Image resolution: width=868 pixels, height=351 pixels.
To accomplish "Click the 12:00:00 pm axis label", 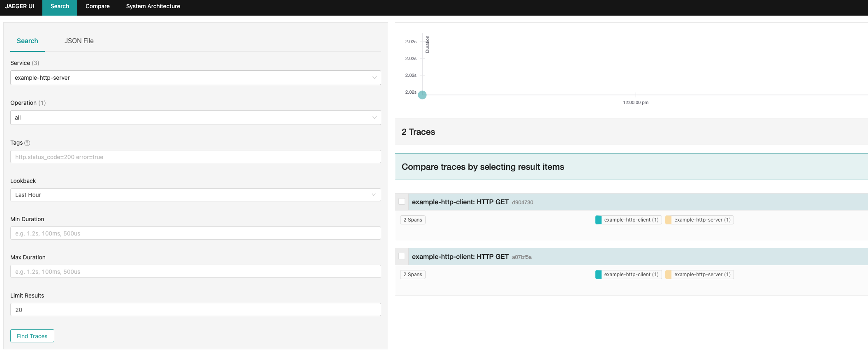I will coord(636,102).
